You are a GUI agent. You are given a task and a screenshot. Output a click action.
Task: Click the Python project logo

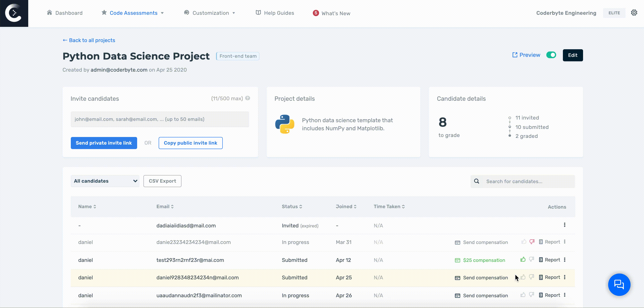(285, 124)
